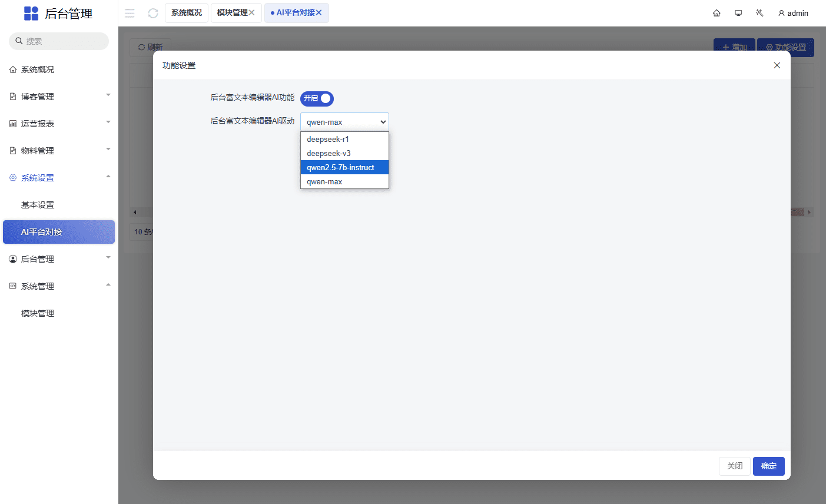Expand the 博客管理 sidebar menu
Screen dimensions: 826x504
click(59, 97)
